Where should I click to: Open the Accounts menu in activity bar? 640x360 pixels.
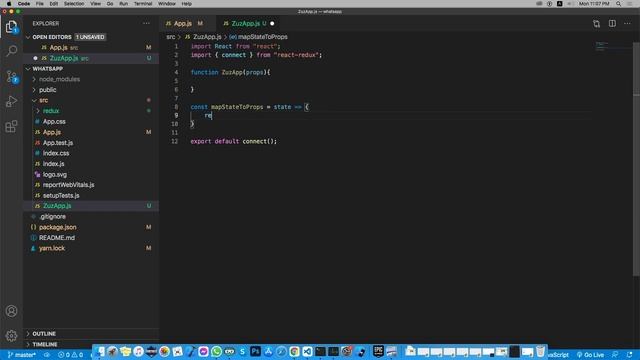coord(11,311)
